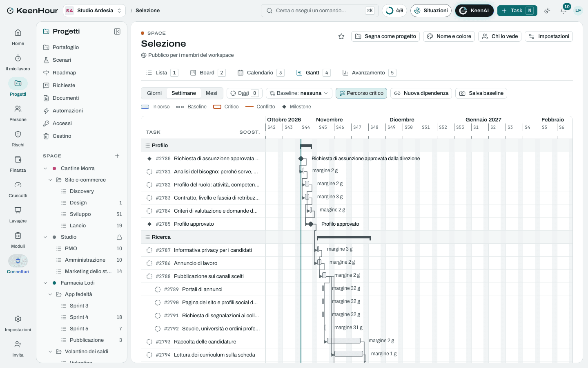
Task: Switch timescale to Giorni
Action: point(154,93)
